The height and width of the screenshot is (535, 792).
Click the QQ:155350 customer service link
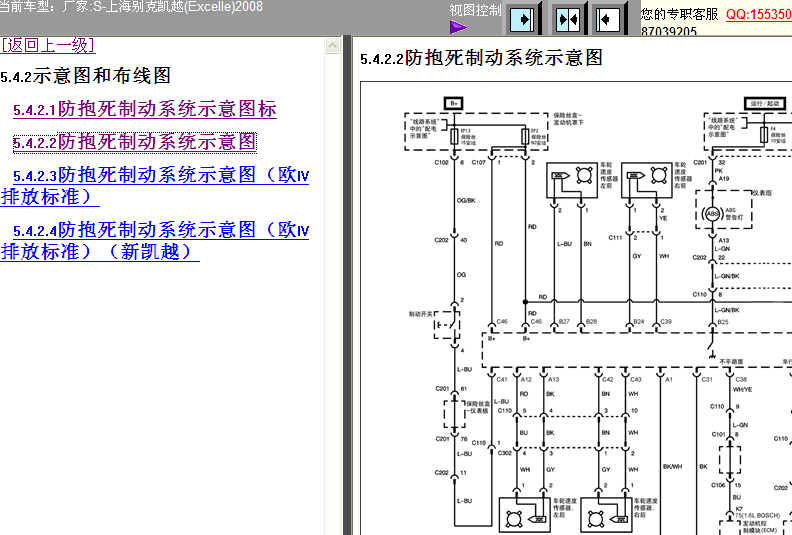coord(759,14)
